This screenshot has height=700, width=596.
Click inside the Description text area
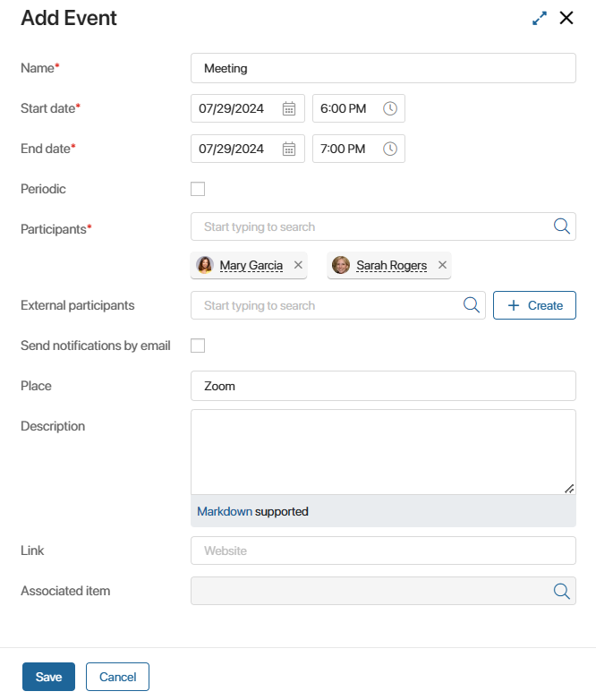click(383, 452)
